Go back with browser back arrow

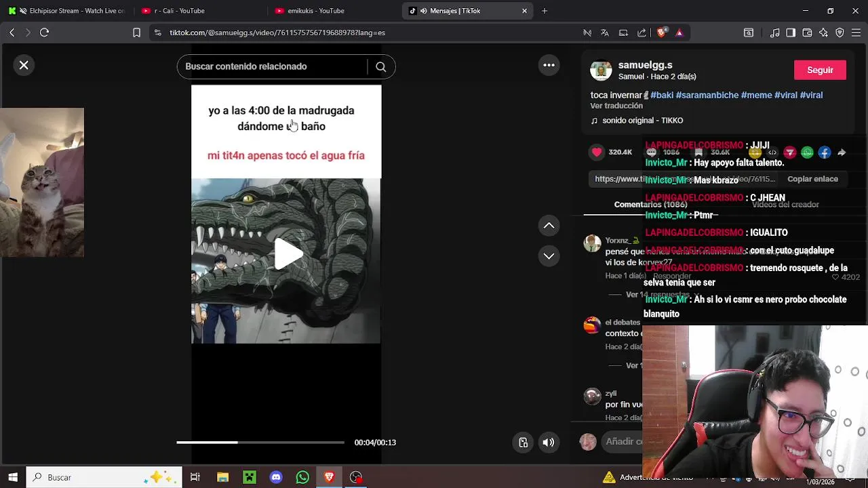tap(12, 33)
